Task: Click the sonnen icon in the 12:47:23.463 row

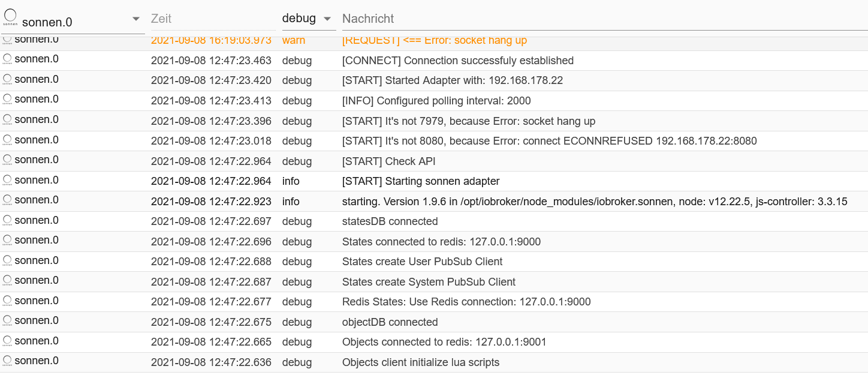Action: point(7,59)
